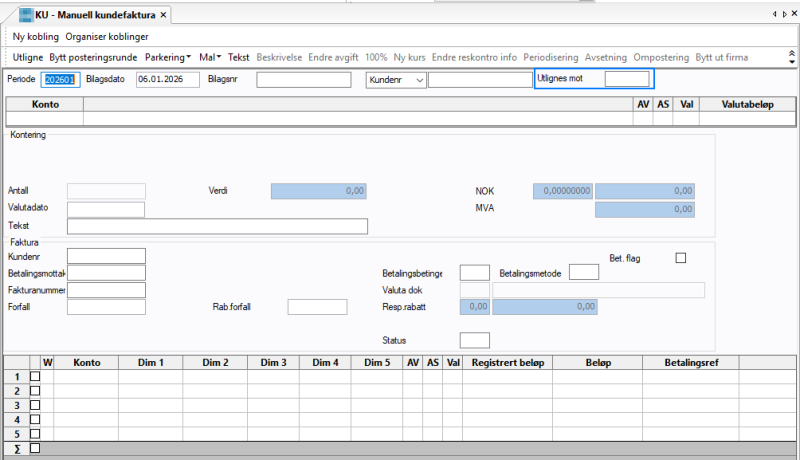Tick the Bet. flag checkbox

pyautogui.click(x=681, y=258)
